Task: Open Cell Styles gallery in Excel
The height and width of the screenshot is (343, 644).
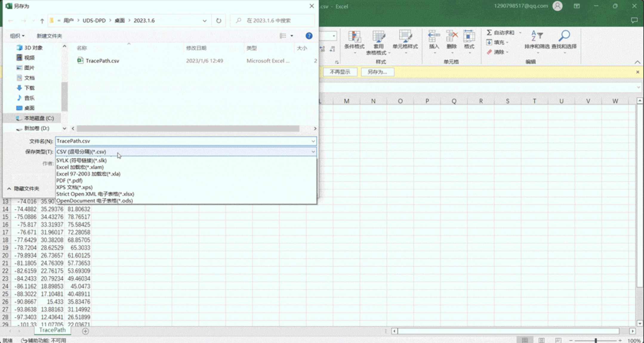Action: [405, 43]
